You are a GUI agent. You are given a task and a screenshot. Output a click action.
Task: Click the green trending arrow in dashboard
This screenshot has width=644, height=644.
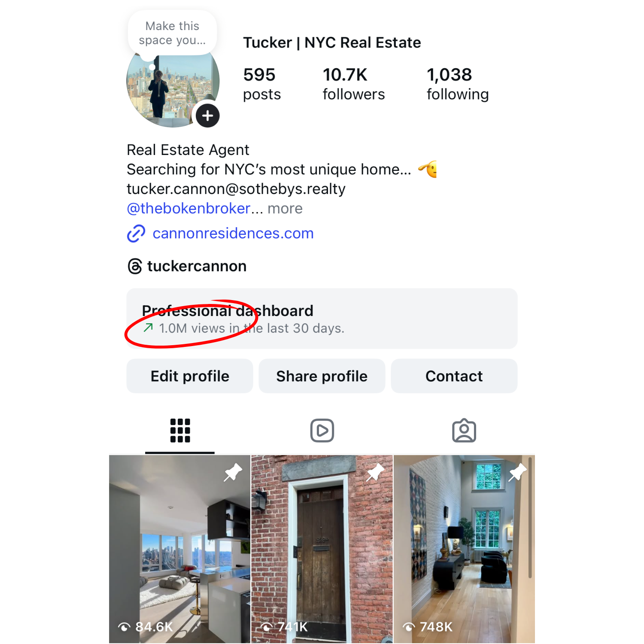coord(148,328)
